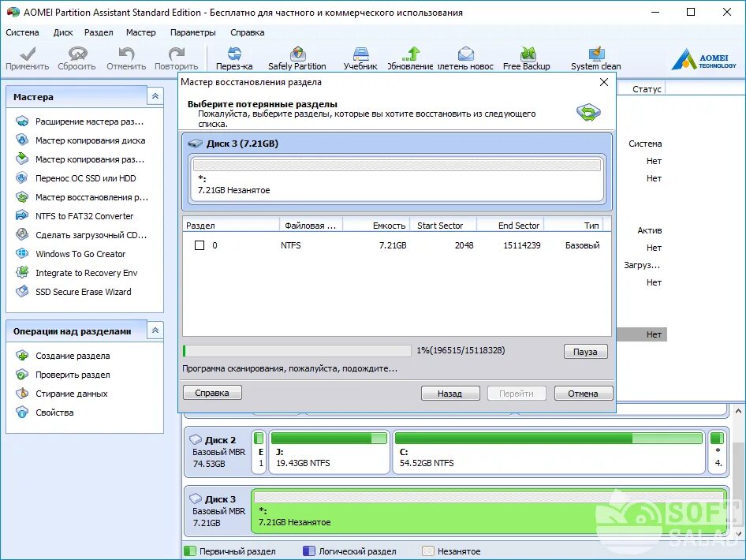The width and height of the screenshot is (746, 560).
Task: Click Start Sector column header
Action: 443,226
